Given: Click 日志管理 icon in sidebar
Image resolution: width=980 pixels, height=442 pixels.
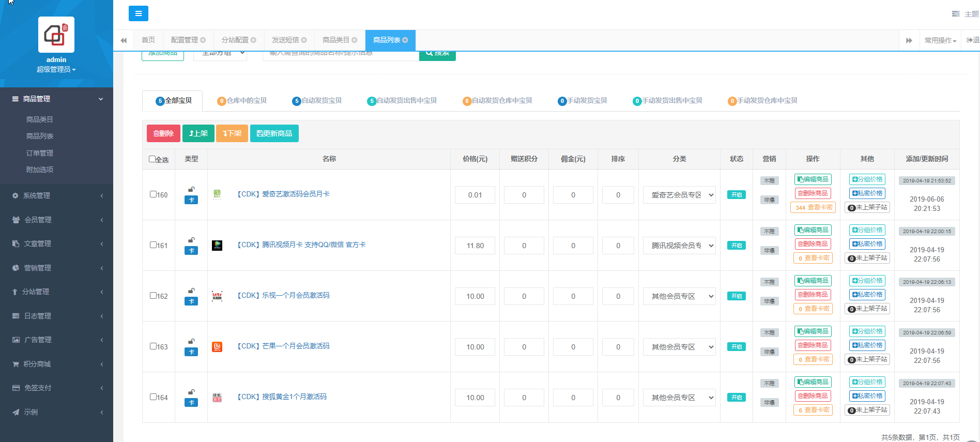Looking at the screenshot, I should tap(16, 316).
